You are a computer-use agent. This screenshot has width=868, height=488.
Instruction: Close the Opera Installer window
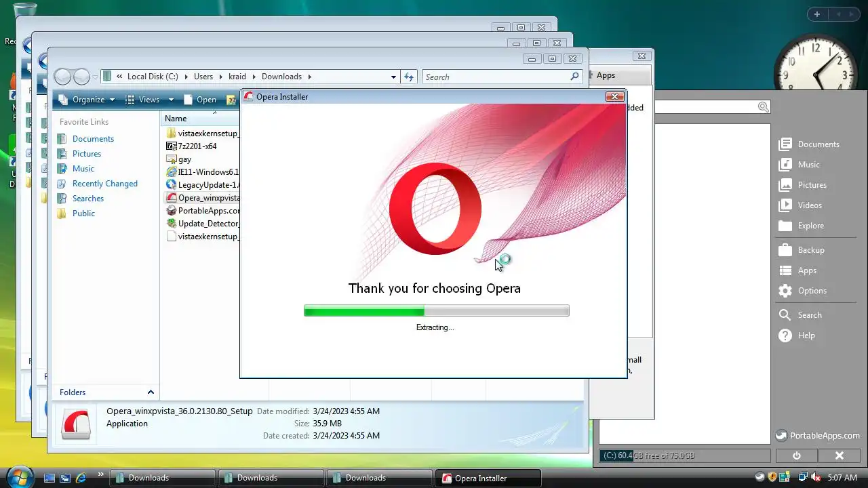(614, 96)
